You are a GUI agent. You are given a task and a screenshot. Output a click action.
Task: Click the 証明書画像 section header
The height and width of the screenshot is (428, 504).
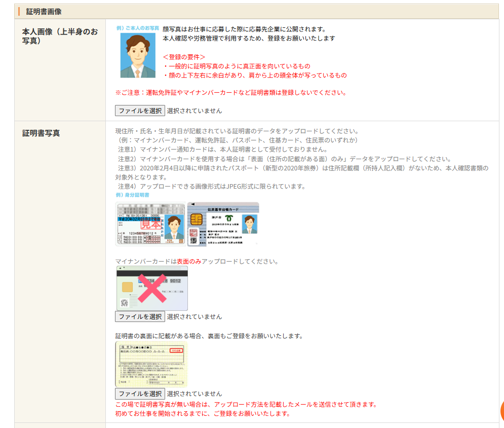(x=44, y=11)
